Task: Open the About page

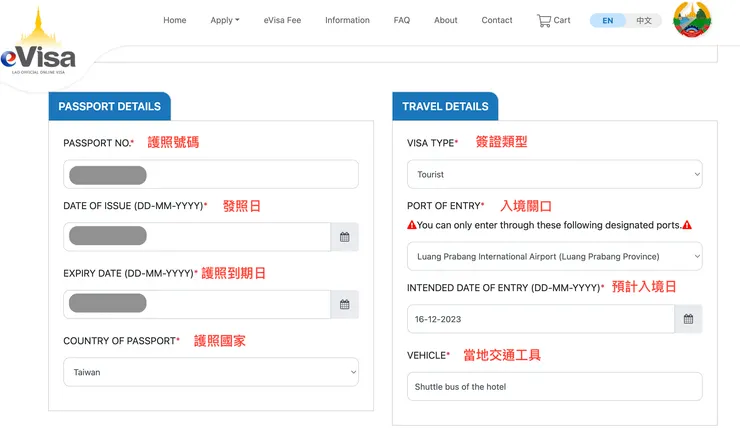Action: coord(446,20)
